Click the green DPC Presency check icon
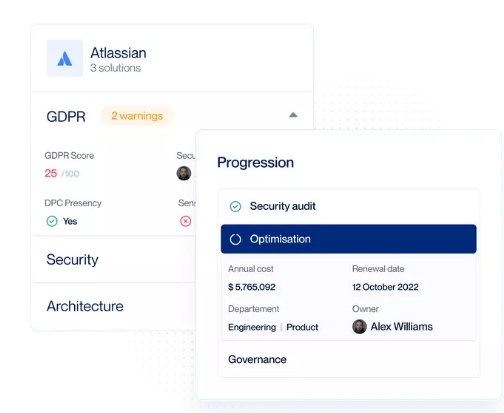Image resolution: width=504 pixels, height=413 pixels. coord(52,221)
